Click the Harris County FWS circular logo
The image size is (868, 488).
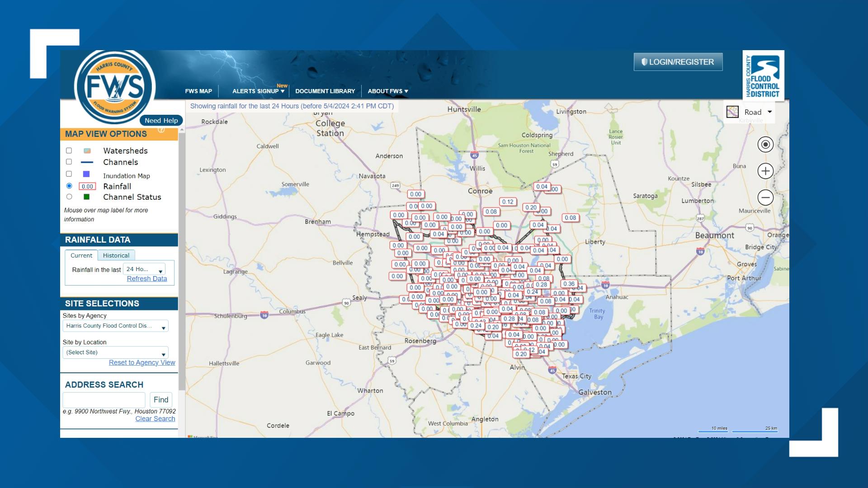coord(115,86)
